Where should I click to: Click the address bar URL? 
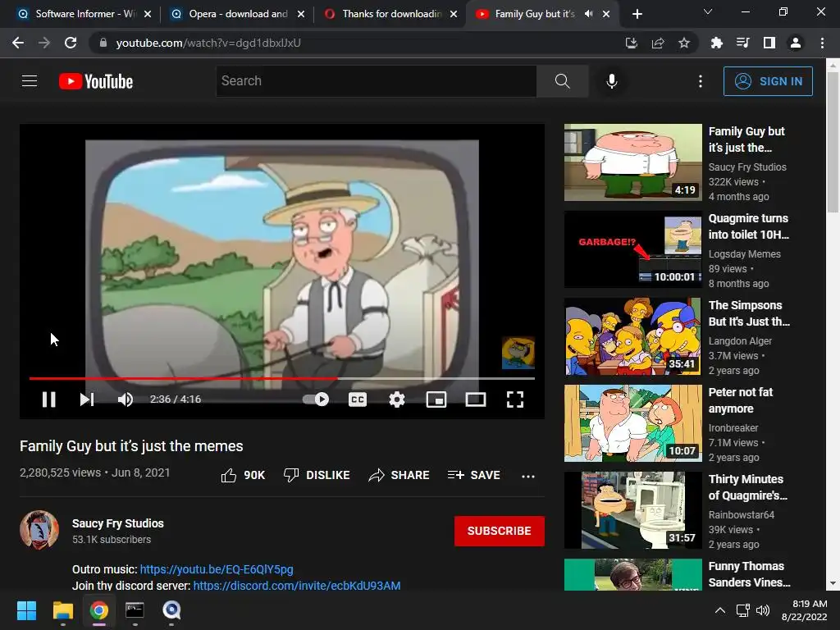(x=208, y=43)
